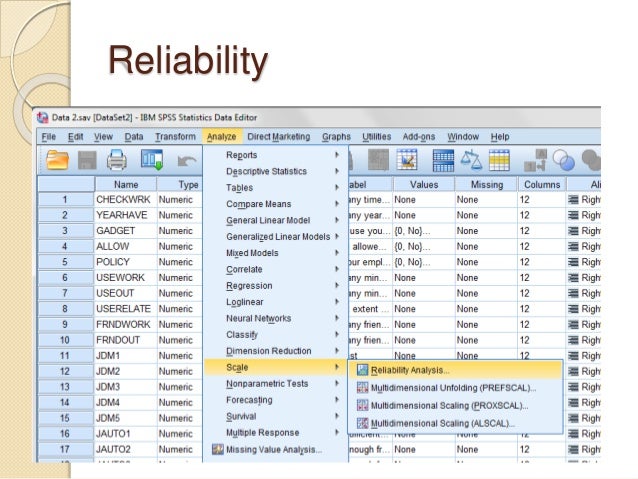This screenshot has height=479, width=638.
Task: Click the PREFSCAL submenu entry icon
Action: coord(362,388)
